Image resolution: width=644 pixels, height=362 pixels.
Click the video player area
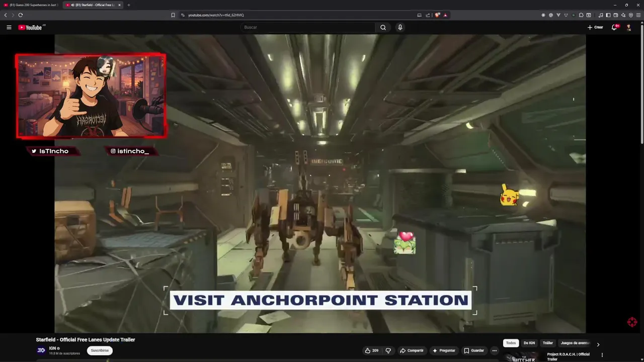pyautogui.click(x=320, y=184)
